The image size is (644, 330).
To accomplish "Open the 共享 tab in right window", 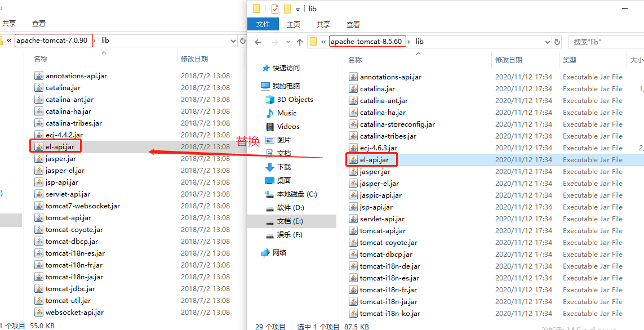I will pyautogui.click(x=323, y=25).
